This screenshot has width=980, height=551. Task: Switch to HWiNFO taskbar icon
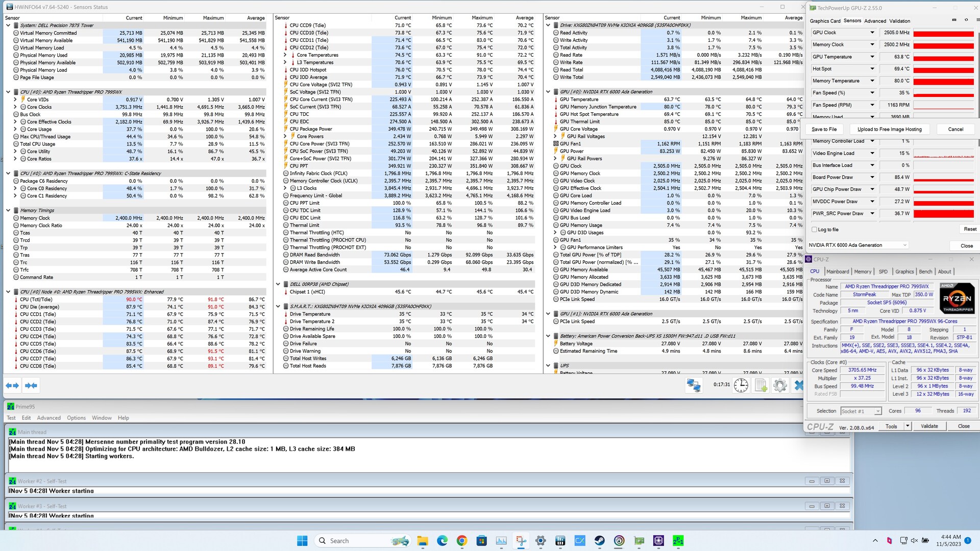[x=560, y=541]
